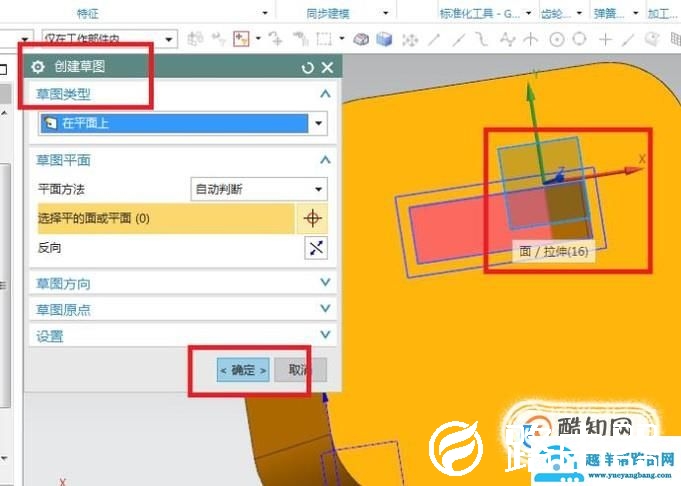Image resolution: width=681 pixels, height=486 pixels.
Task: Click the specify plane crosshair icon
Action: (312, 218)
